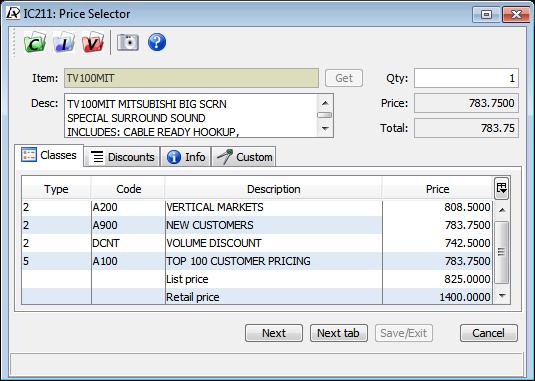The height and width of the screenshot is (381, 535).
Task: Open the blue I folder icon
Action: point(64,42)
